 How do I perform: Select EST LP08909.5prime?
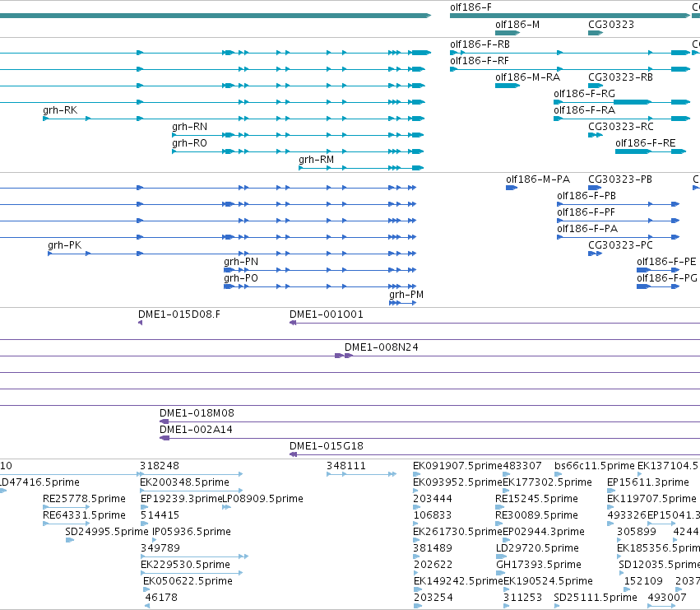227,507
